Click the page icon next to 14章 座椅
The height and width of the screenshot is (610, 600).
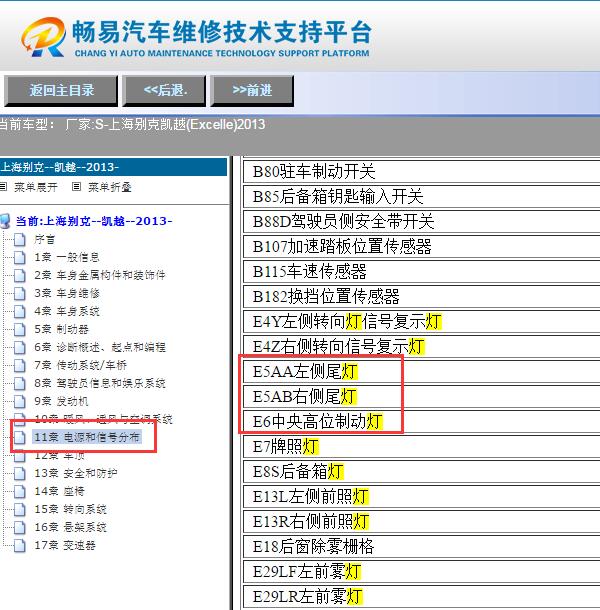point(19,491)
